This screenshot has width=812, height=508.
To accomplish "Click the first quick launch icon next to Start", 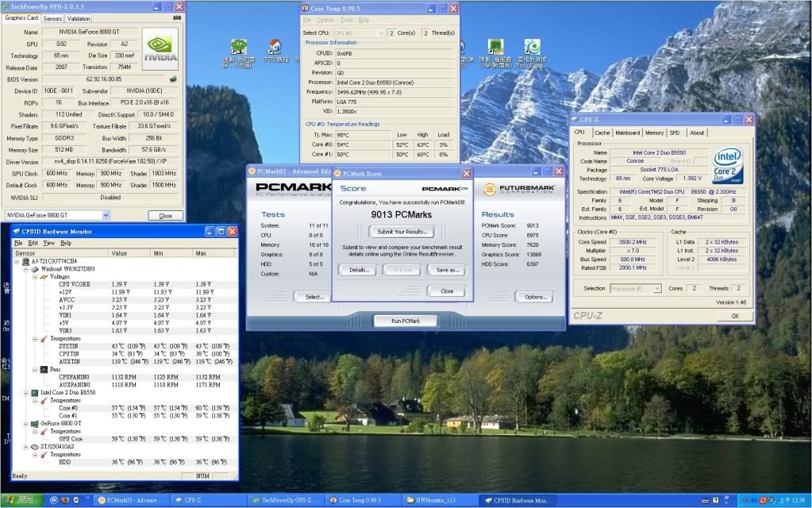I will click(53, 500).
